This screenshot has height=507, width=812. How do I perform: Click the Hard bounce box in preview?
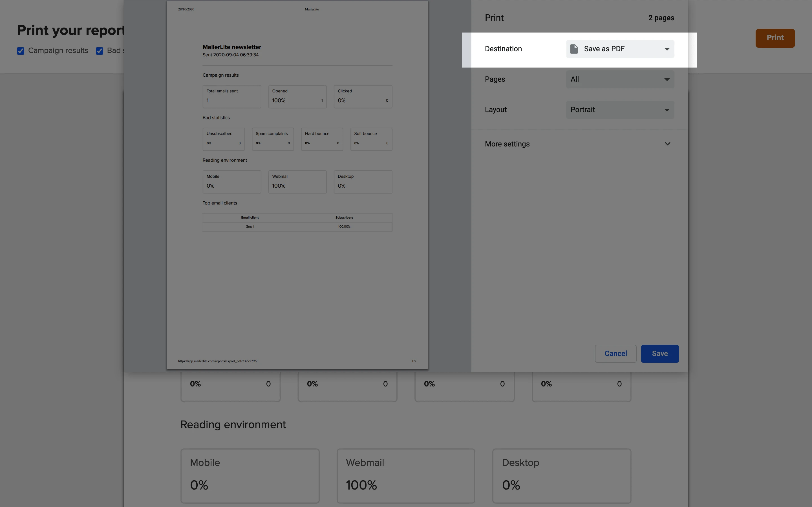(322, 139)
